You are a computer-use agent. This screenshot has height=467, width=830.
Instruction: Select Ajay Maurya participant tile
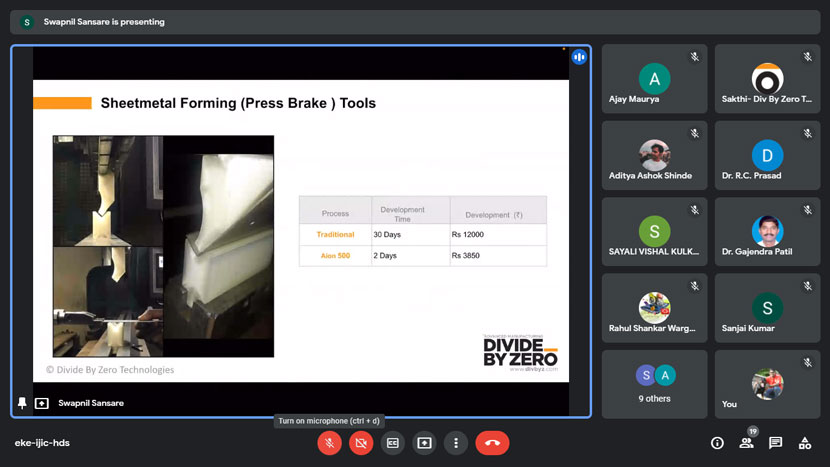point(654,78)
